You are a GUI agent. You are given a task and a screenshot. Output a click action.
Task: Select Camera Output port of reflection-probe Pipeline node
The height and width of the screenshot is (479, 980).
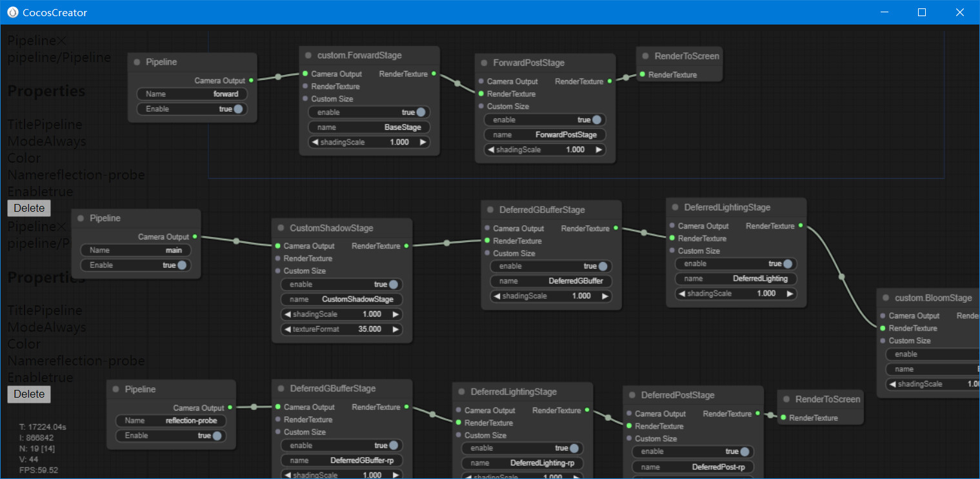230,408
